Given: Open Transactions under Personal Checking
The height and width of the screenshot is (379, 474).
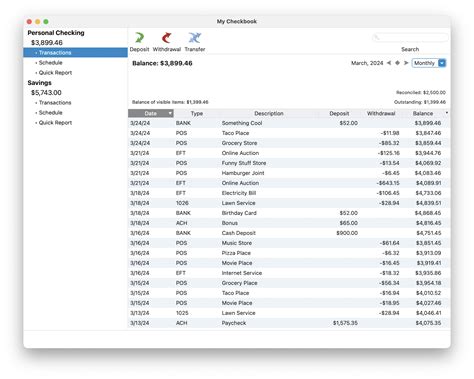Looking at the screenshot, I should coord(75,53).
